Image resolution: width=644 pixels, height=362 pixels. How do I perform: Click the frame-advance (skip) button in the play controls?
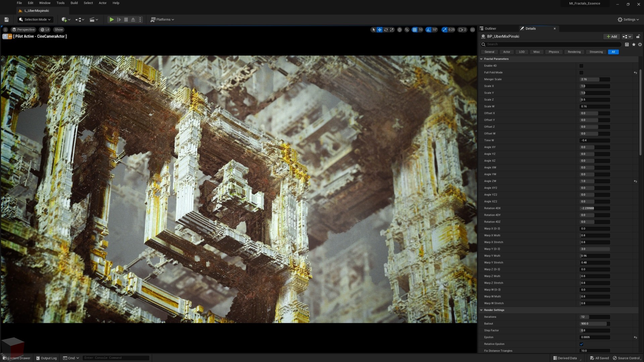coord(119,19)
